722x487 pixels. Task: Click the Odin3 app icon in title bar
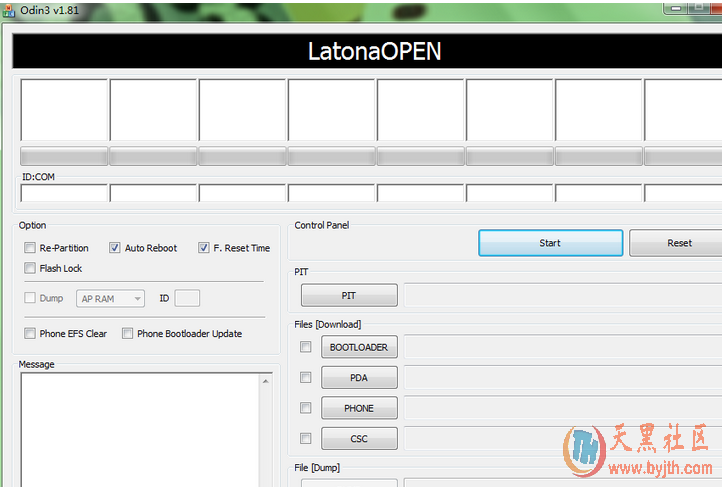click(8, 9)
